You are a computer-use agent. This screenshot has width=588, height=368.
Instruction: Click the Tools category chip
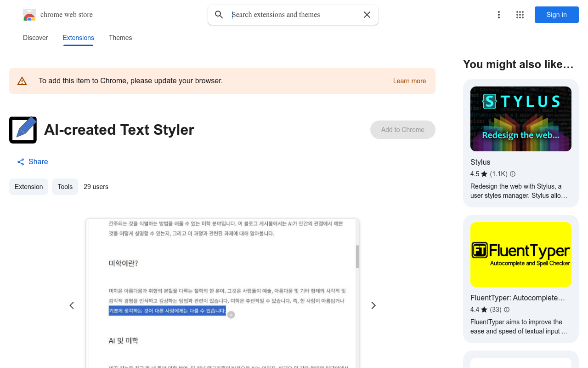coord(65,187)
